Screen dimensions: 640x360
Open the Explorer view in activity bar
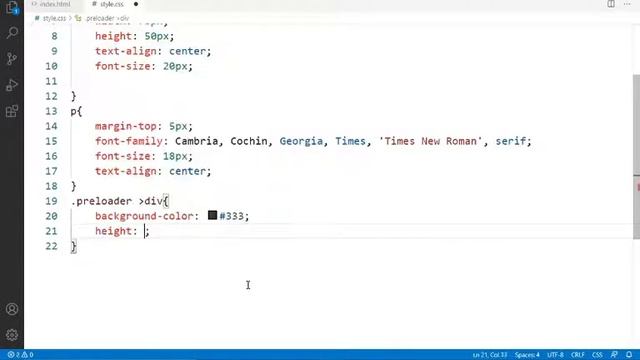(12, 8)
